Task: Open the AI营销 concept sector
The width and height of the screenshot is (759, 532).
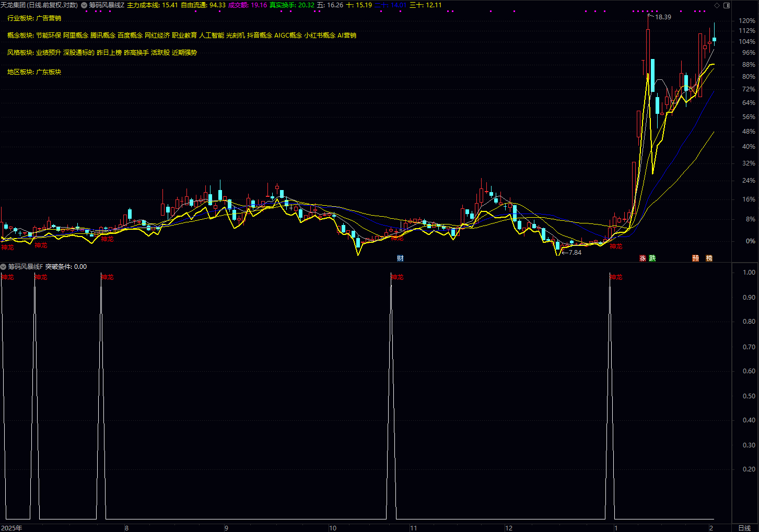Action: tap(347, 36)
